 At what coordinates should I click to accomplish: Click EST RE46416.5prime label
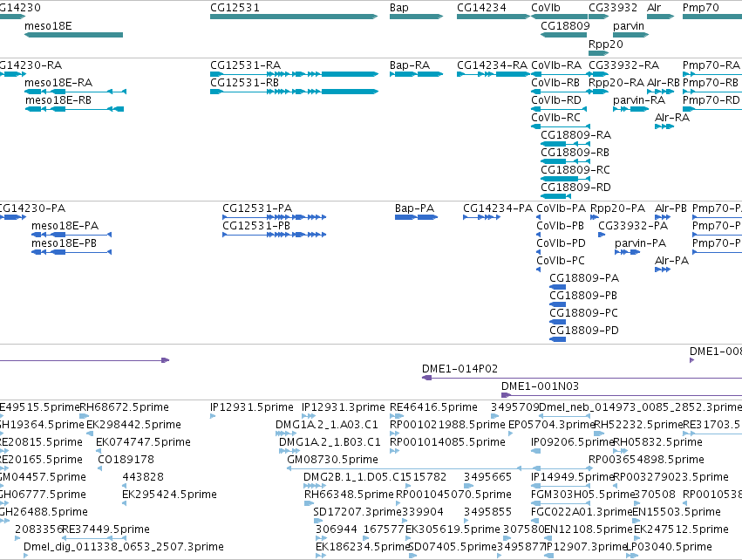(433, 407)
